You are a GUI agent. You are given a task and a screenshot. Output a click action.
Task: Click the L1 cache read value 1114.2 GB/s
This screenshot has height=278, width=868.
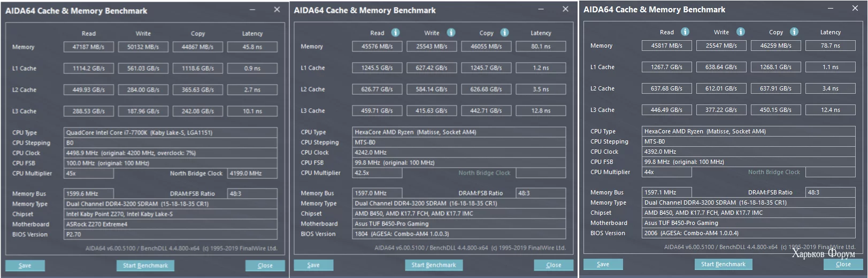89,69
